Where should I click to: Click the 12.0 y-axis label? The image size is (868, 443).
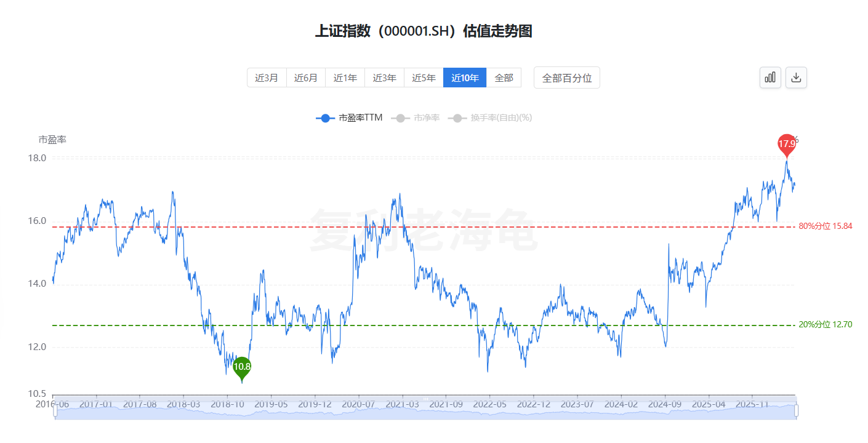[37, 347]
